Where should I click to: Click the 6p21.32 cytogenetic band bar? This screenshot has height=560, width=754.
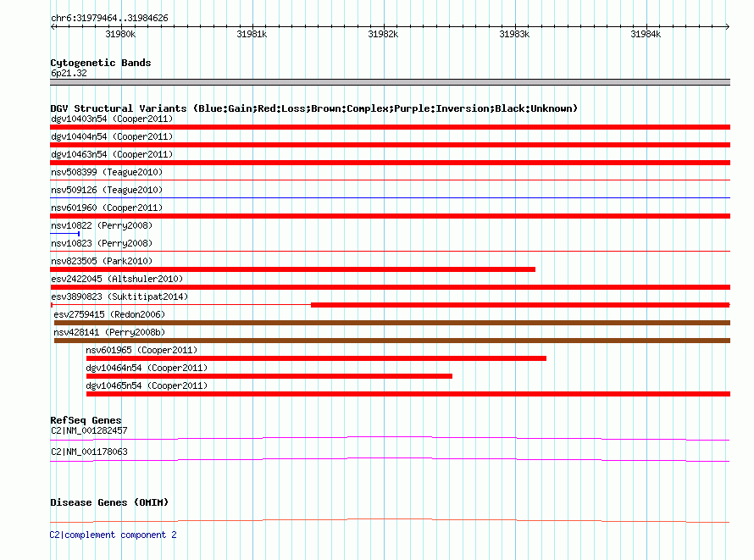pos(390,82)
